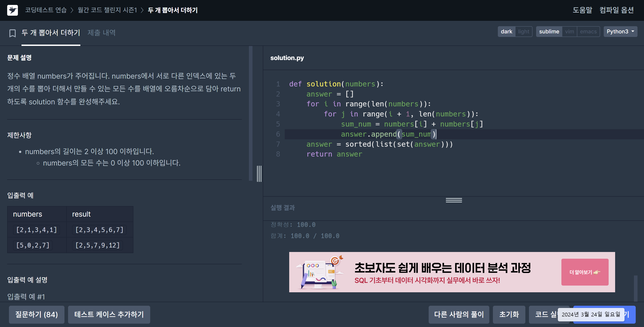Click the vertical panel resize handle

(x=259, y=173)
